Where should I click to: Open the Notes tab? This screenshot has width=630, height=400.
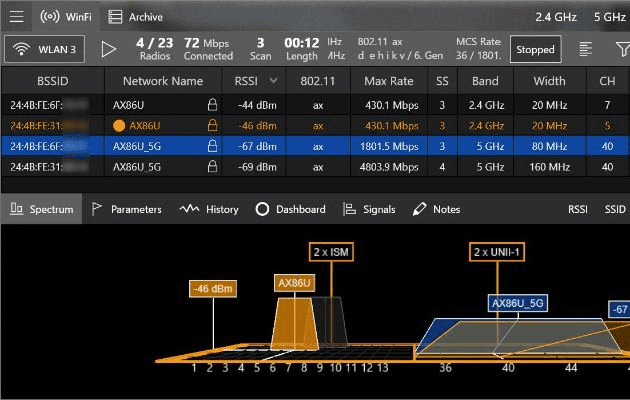436,209
